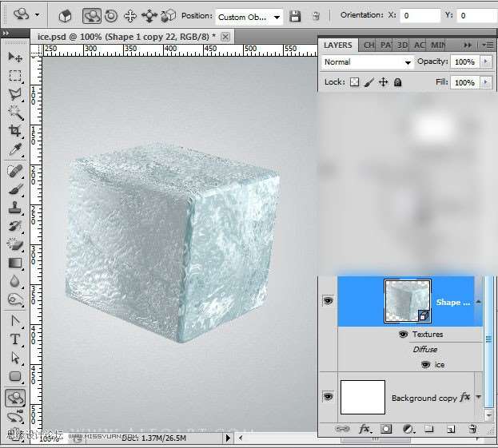Expand Background copy layer effects
498x448 pixels.
click(478, 397)
